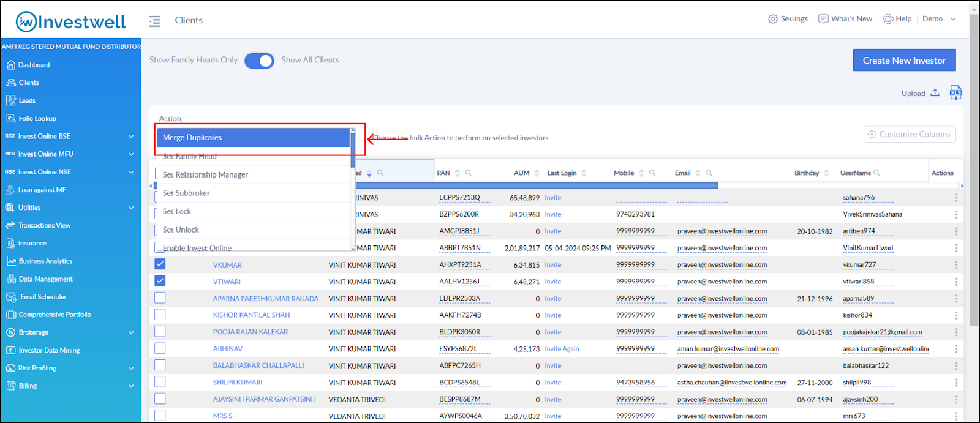Click Invite link for ECPPS7213Q row
This screenshot has width=980, height=423.
pos(552,198)
